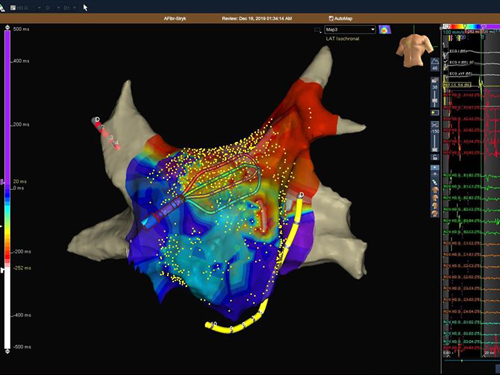Click the purple slider handle at 20 ms
The height and width of the screenshot is (375, 500).
click(3, 182)
